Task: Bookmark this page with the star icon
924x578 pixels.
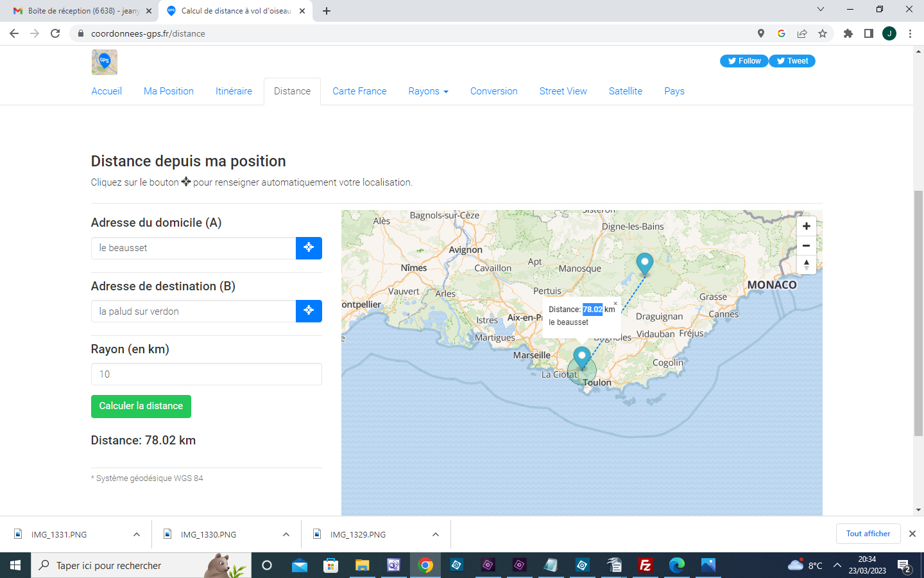Action: 823,33
